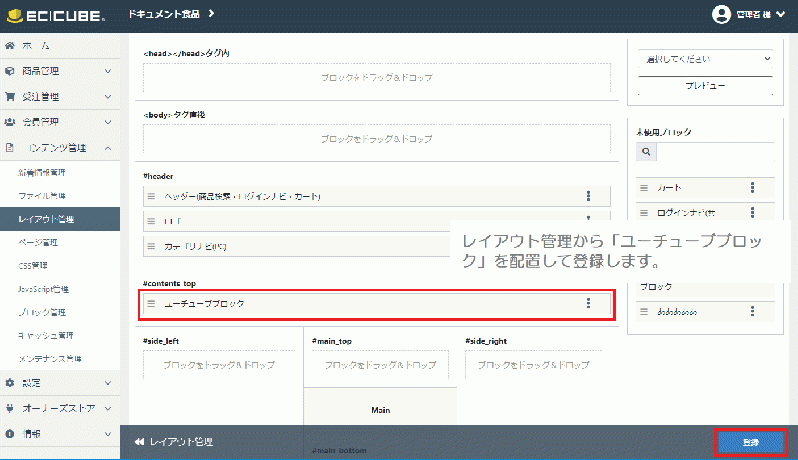Viewport: 798px width, 460px height.
Task: Open ファイル管理 in sidebar
Action: tap(43, 195)
